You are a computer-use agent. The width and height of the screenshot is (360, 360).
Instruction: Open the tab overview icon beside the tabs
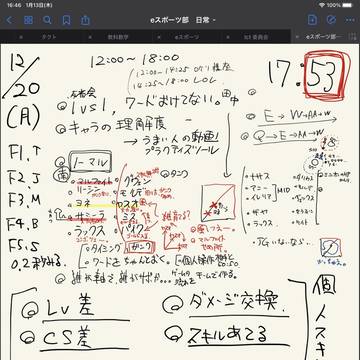tap(352, 37)
